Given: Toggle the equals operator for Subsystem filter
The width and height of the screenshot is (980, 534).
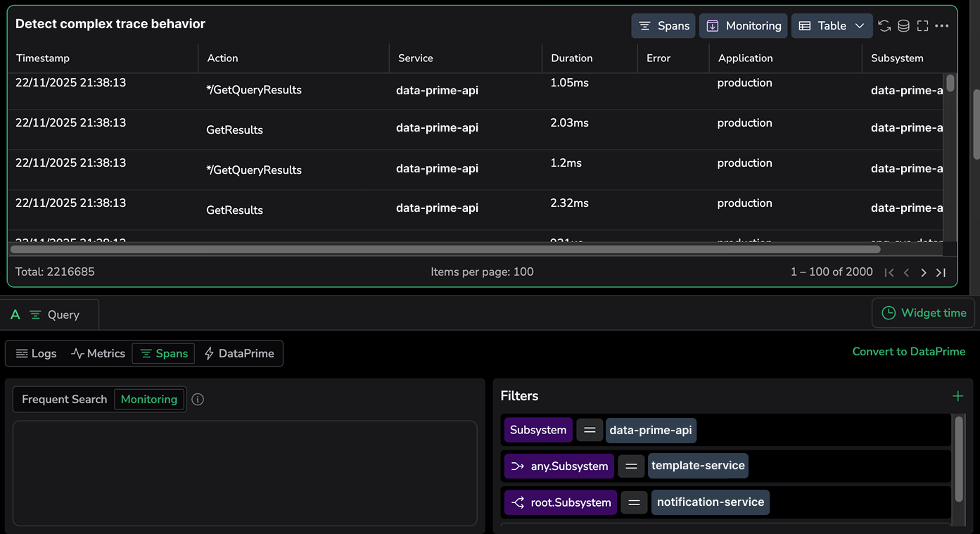Looking at the screenshot, I should 590,430.
